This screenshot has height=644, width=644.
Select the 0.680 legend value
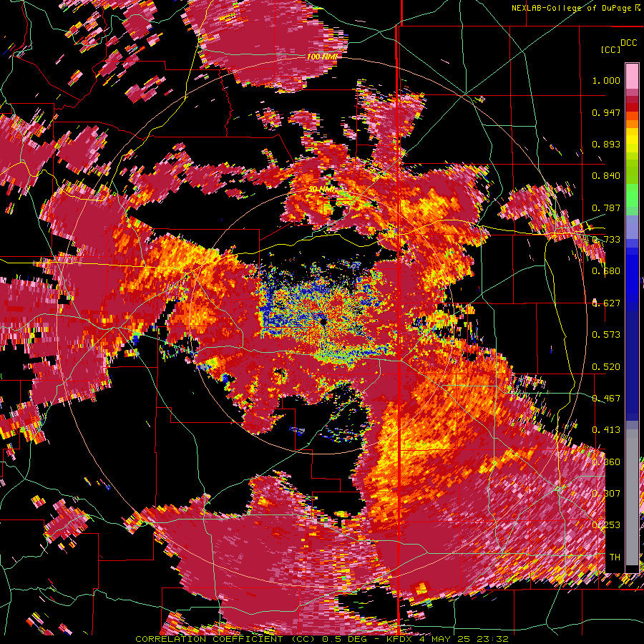(x=606, y=271)
